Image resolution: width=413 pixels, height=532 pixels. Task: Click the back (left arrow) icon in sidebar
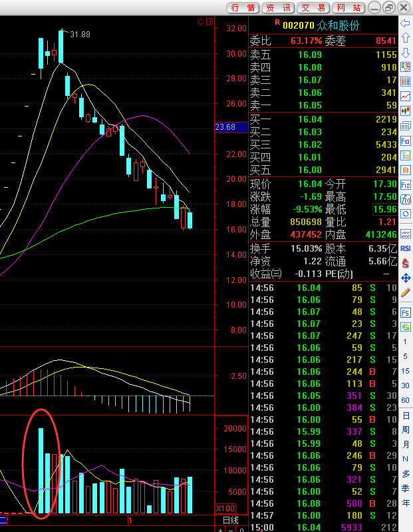[x=406, y=23]
